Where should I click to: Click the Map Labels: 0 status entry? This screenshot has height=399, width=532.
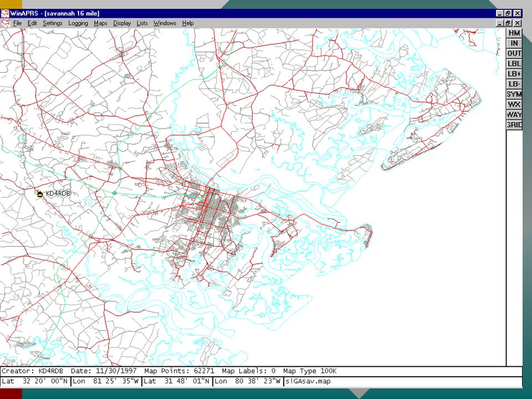pyautogui.click(x=249, y=371)
